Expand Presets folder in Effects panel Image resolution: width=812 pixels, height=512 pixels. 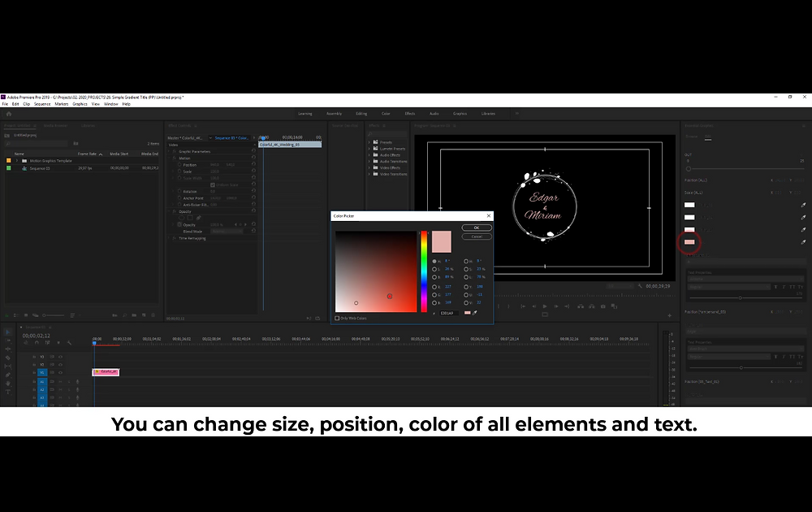coord(369,142)
